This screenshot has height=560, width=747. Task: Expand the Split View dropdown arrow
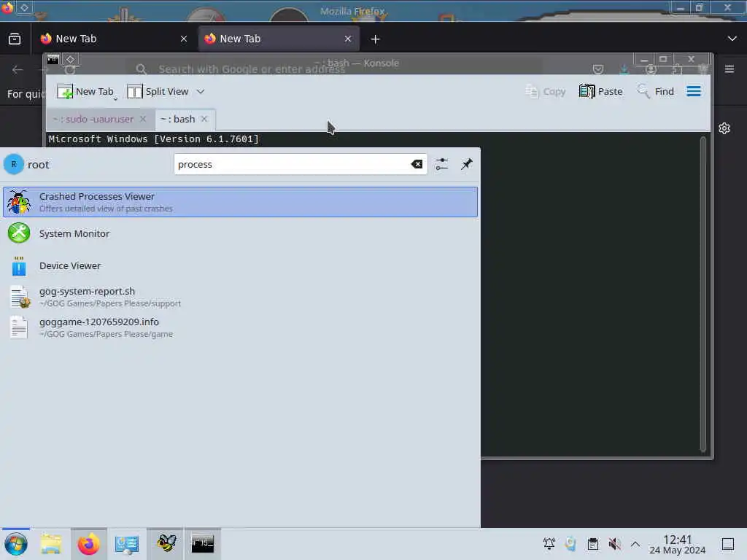coord(201,91)
